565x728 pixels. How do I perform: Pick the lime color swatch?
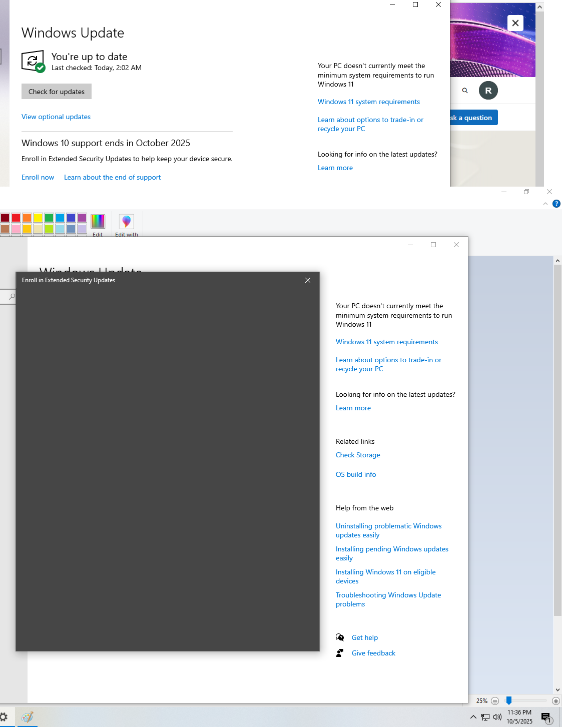[49, 228]
